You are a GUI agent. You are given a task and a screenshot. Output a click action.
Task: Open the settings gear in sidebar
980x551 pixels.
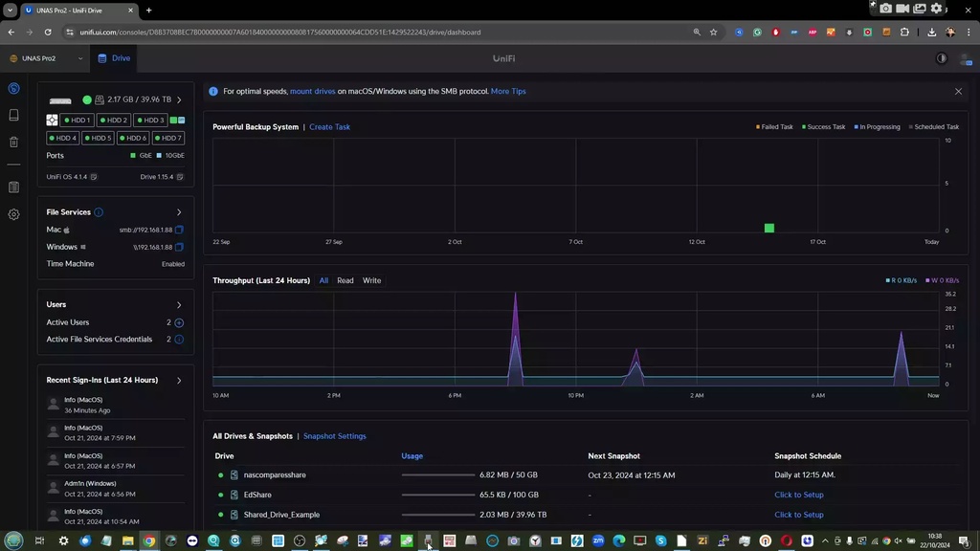point(13,214)
